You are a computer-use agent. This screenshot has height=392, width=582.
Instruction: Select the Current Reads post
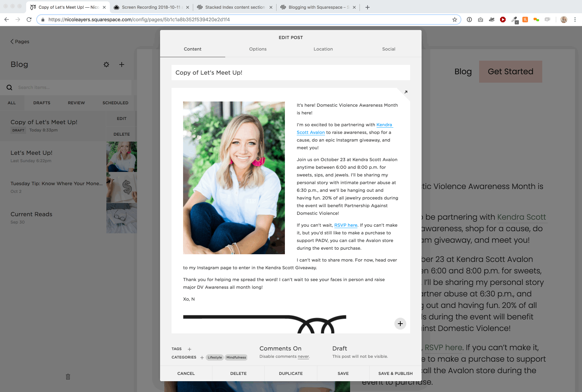point(53,218)
